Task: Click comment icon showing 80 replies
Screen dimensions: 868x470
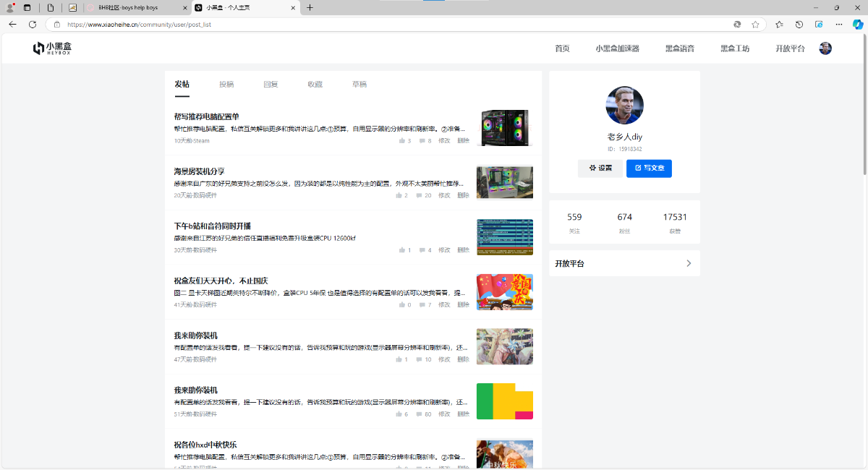Action: tap(419, 414)
